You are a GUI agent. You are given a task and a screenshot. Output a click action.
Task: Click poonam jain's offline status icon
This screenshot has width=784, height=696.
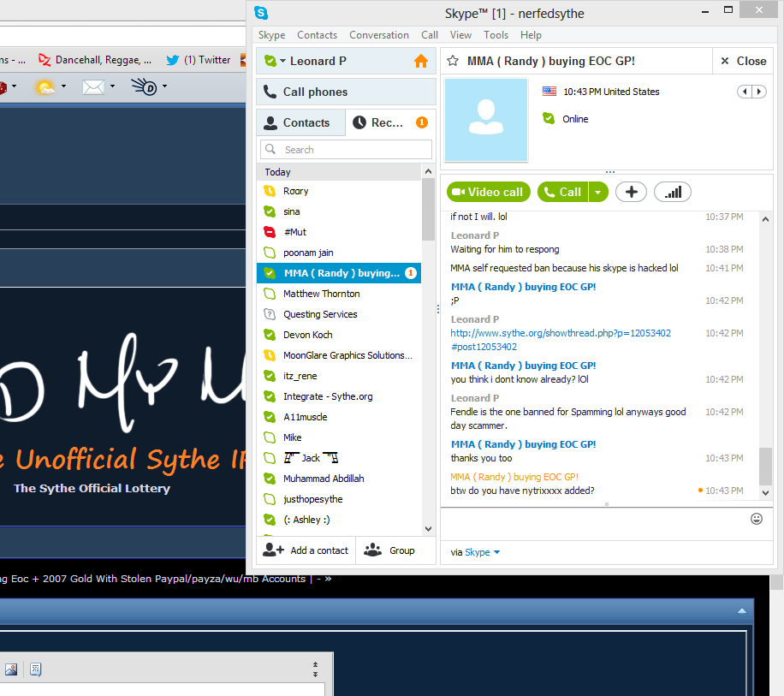click(270, 253)
